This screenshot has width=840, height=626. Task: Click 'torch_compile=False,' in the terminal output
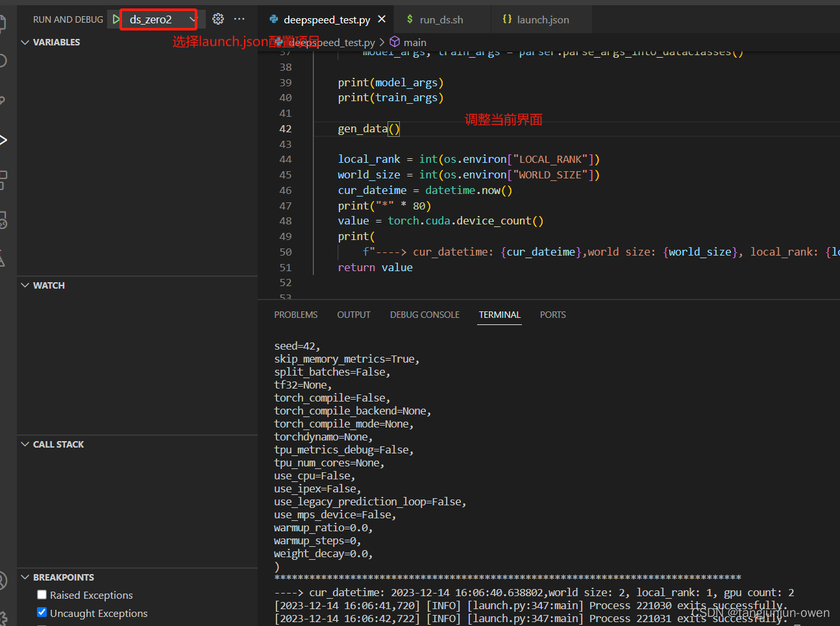coord(332,398)
